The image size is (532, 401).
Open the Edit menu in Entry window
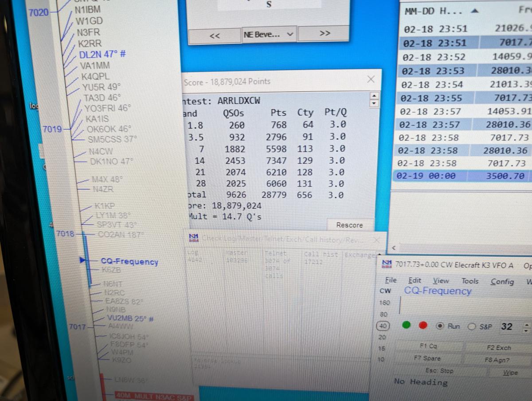click(415, 280)
